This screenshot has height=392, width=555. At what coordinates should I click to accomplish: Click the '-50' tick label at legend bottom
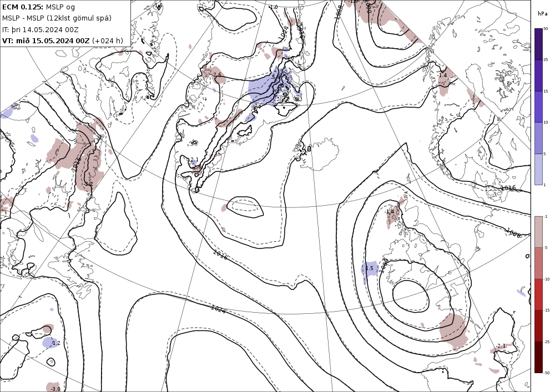pos(547,373)
